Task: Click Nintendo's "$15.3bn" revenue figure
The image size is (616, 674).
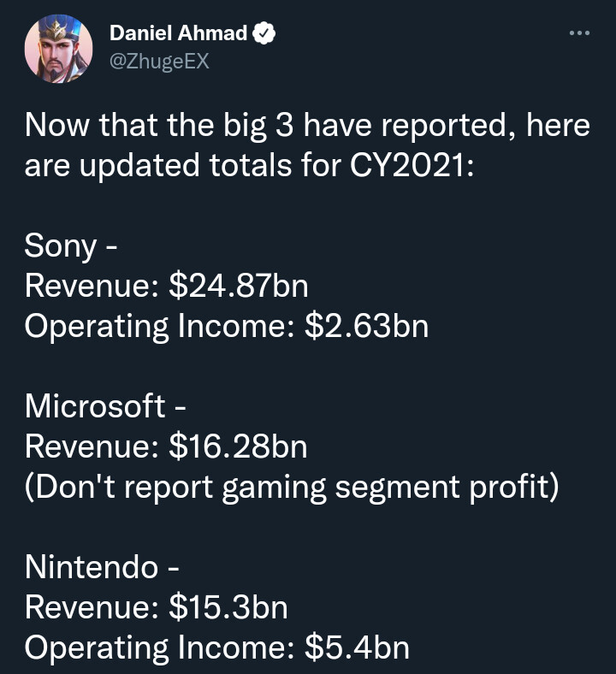Action: (228, 606)
